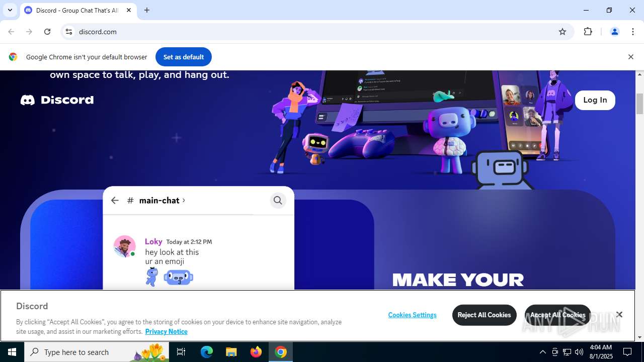The width and height of the screenshot is (644, 362).
Task: Click the Log In button
Action: pos(595,100)
